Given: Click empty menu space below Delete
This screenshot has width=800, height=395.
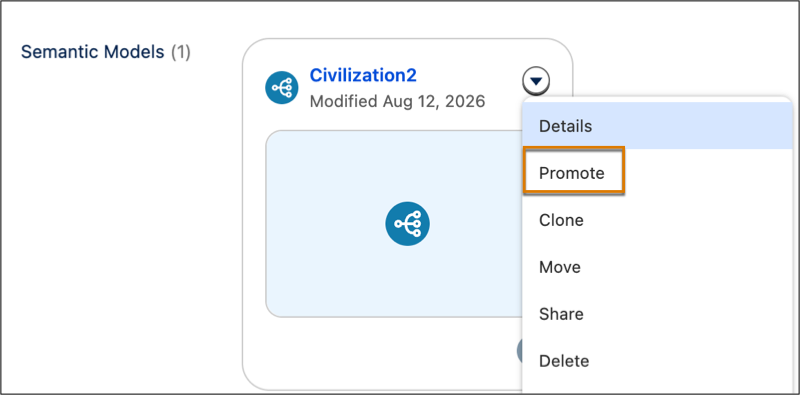Looking at the screenshot, I should coord(657,389).
